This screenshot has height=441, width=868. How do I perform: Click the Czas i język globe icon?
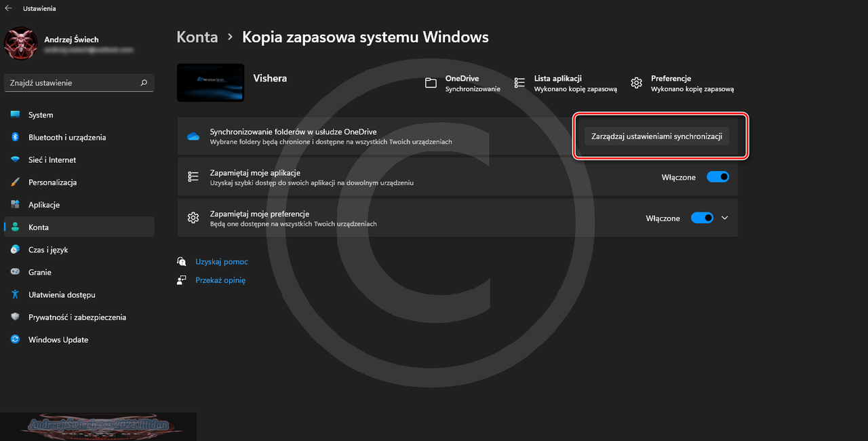(15, 250)
